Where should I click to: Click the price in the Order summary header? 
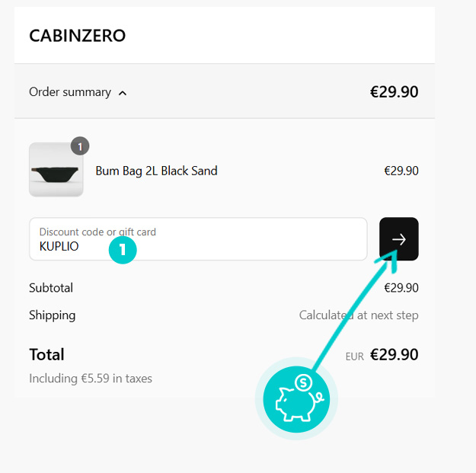(x=394, y=92)
